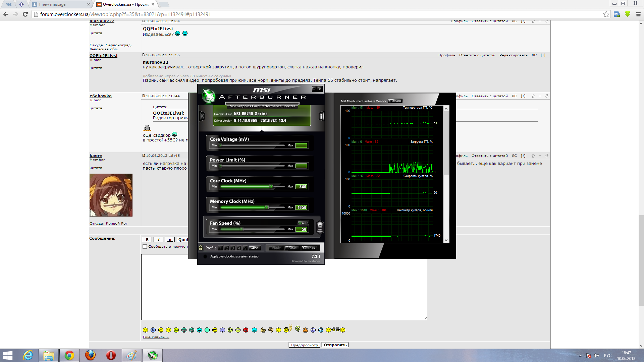Switch to the '1 new message' tab
Screen dimensions: 644x362
point(61,4)
